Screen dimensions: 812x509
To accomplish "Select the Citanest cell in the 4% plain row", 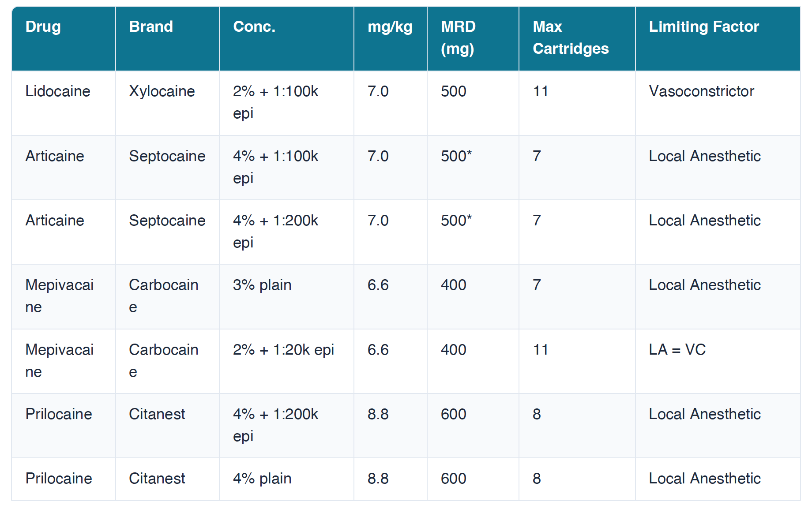I will click(x=157, y=479).
